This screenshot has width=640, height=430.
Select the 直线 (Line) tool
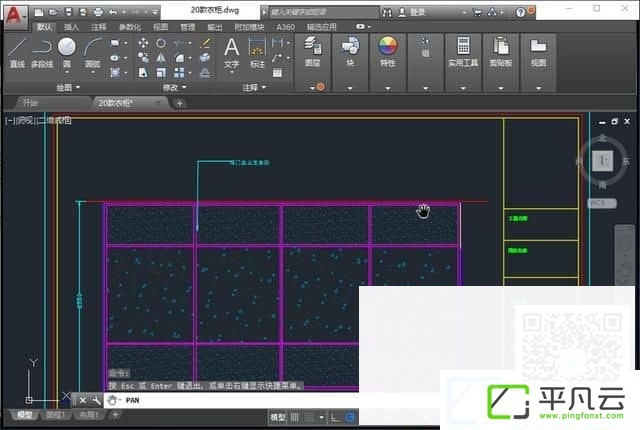pyautogui.click(x=17, y=52)
